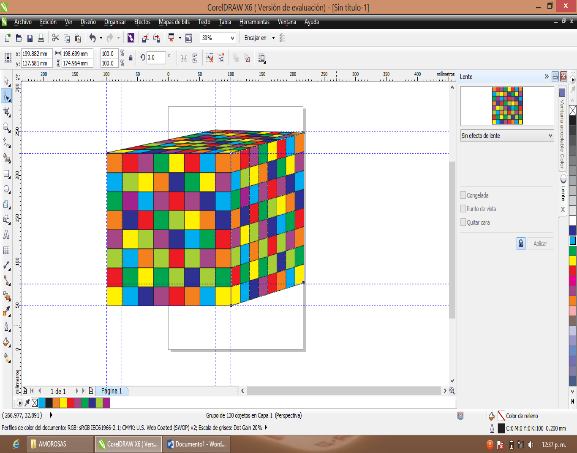Undo the last action
The height and width of the screenshot is (453, 577).
point(92,38)
